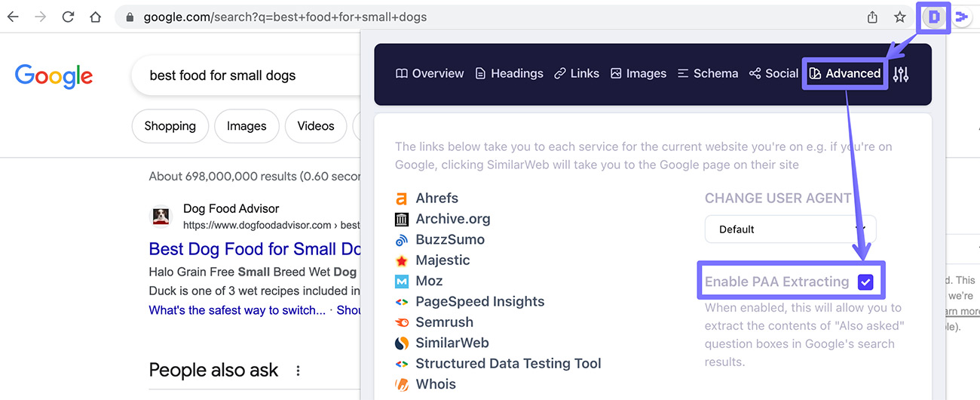Click the Ahrefs logo icon

click(401, 198)
